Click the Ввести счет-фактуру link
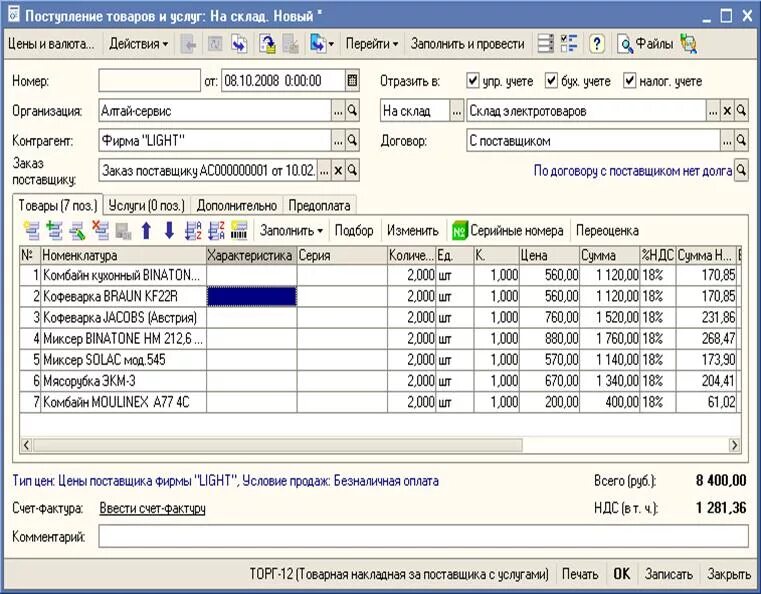Viewport: 761px width, 594px height. tap(152, 508)
